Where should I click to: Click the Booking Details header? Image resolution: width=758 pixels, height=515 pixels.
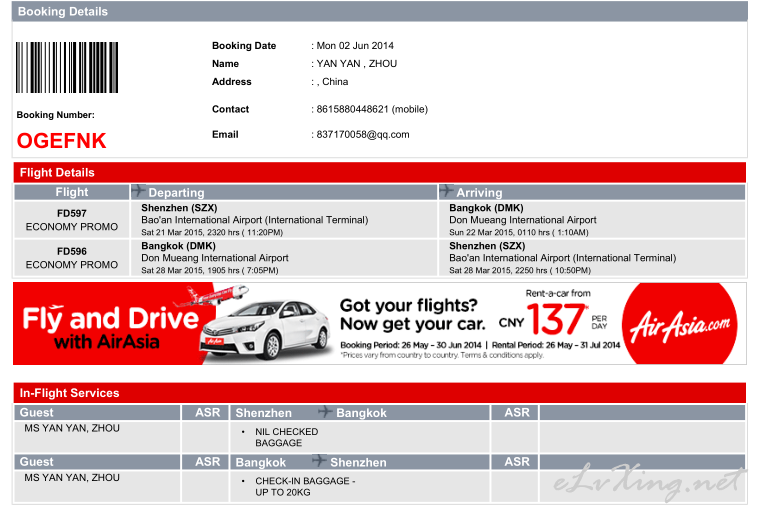379,12
